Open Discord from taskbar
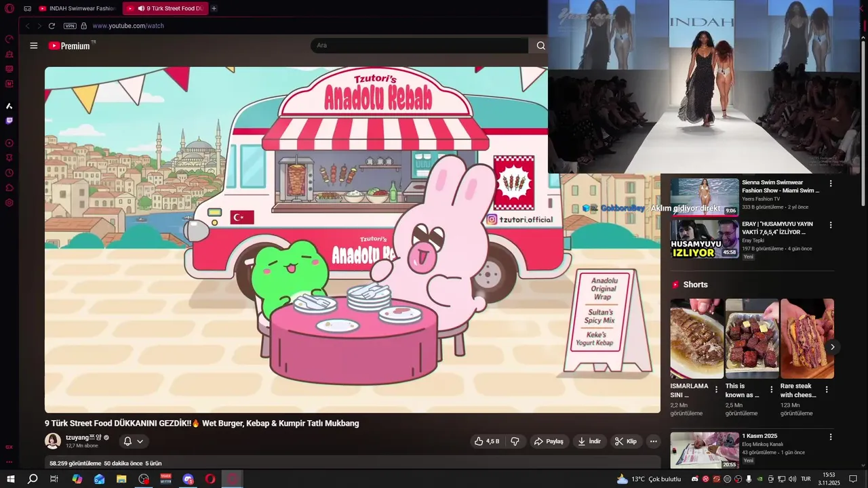Image resolution: width=868 pixels, height=488 pixels. click(x=188, y=479)
